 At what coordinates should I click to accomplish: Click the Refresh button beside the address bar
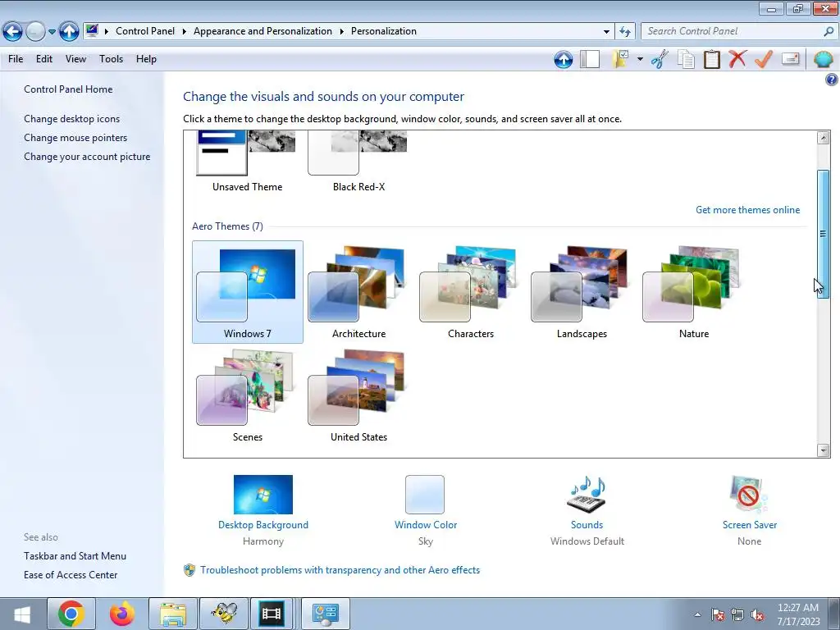pyautogui.click(x=625, y=32)
